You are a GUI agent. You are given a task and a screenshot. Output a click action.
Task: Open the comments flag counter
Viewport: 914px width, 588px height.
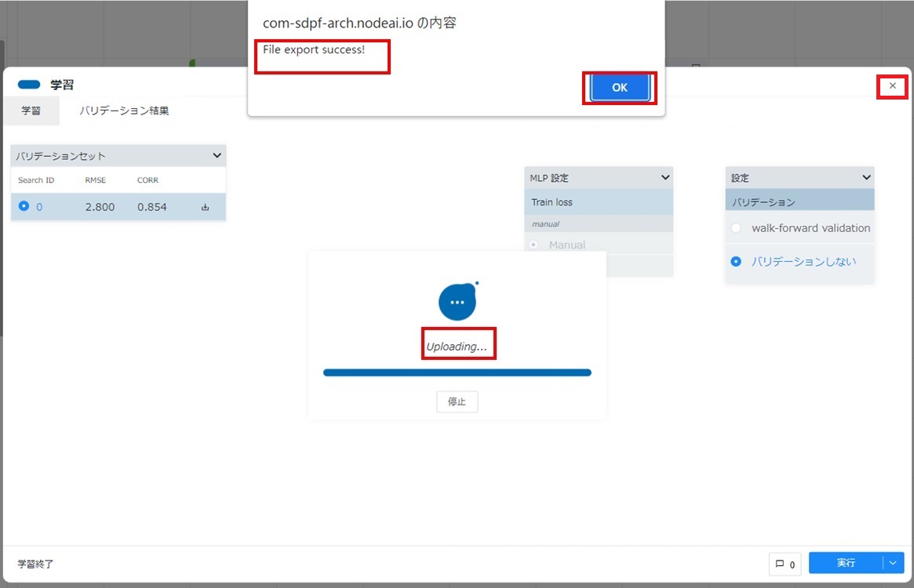click(x=785, y=564)
